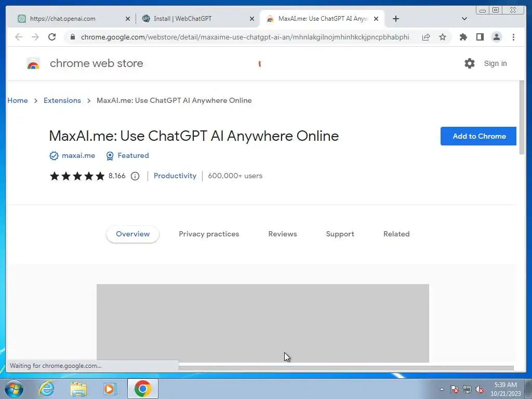Click the taskbar clock showing 5:39 AM
Screen dimensions: 532x399
(506, 389)
